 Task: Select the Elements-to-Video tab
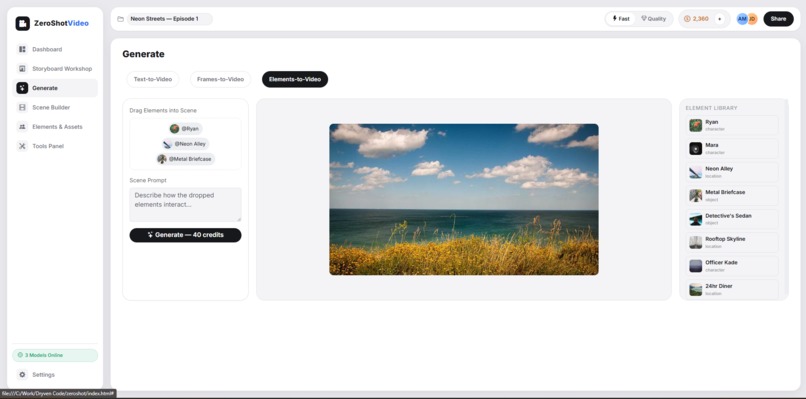(x=295, y=79)
